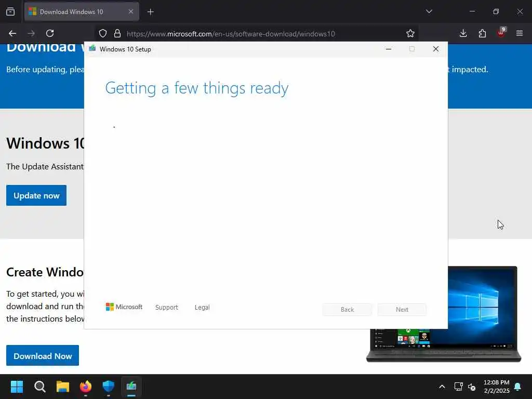Image resolution: width=532 pixels, height=399 pixels.
Task: Click the Back button in Setup
Action: click(x=347, y=310)
